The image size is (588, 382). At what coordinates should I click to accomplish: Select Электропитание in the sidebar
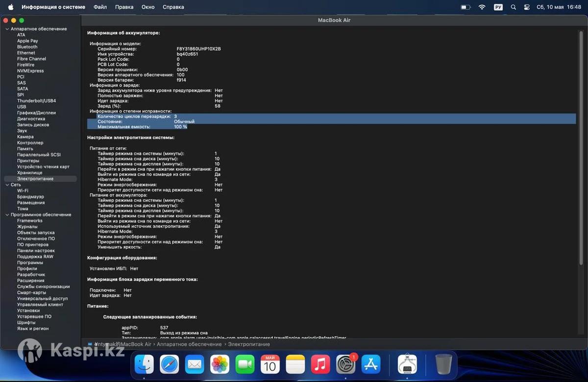[40, 179]
